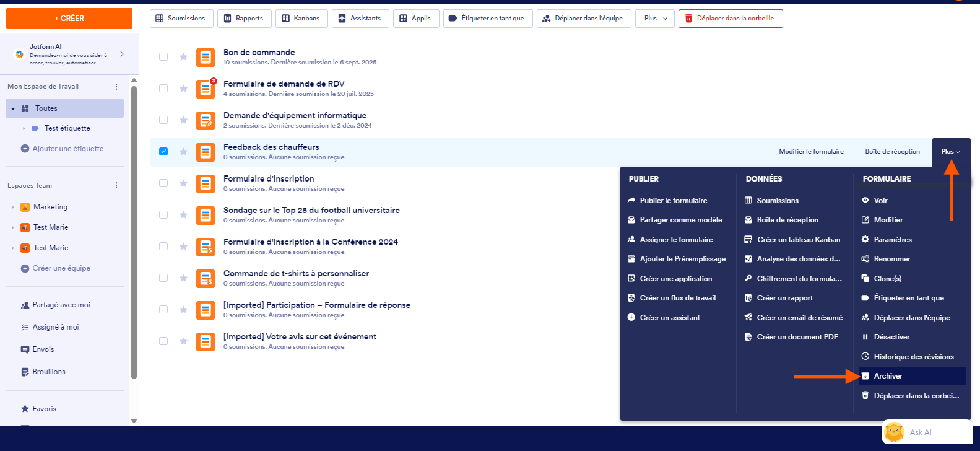Image resolution: width=980 pixels, height=451 pixels.
Task: Open Modifier le formulaire link
Action: click(x=811, y=152)
